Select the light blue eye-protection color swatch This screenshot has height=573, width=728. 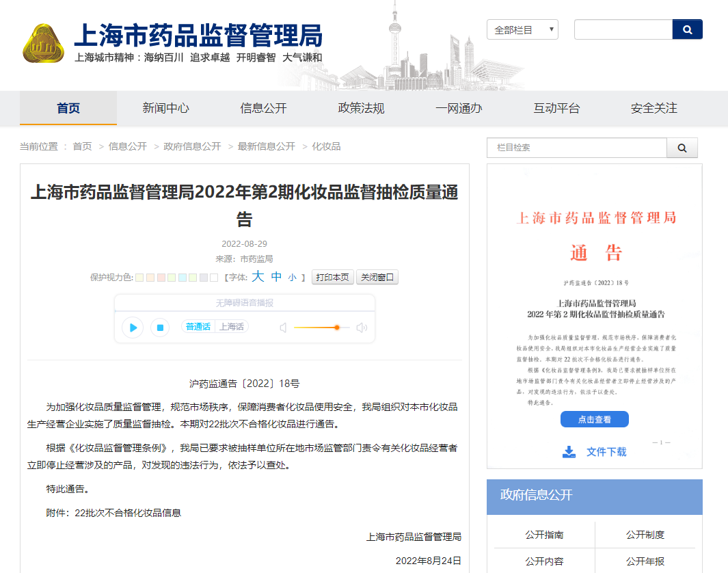(x=183, y=278)
